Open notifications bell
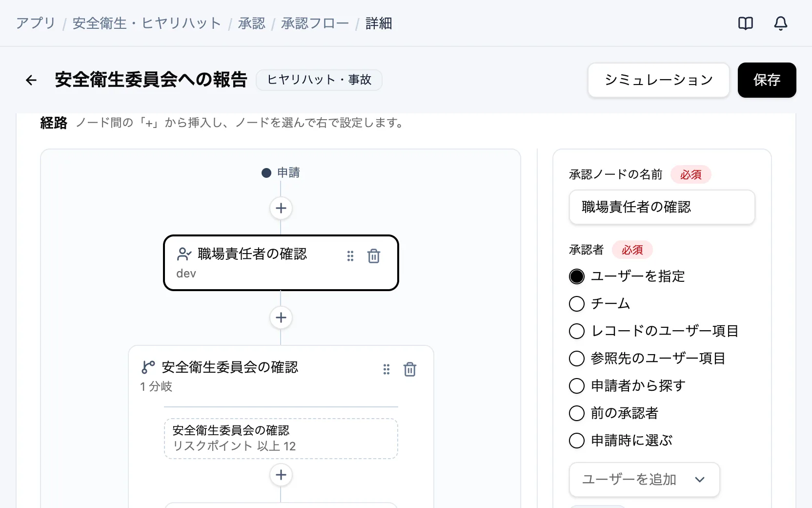812x508 pixels. (x=781, y=23)
